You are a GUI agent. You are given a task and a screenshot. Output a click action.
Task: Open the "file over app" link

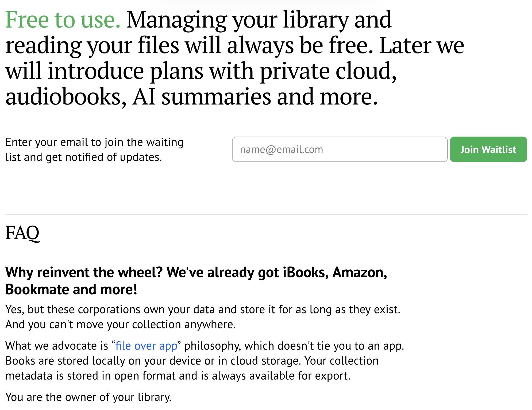(146, 346)
